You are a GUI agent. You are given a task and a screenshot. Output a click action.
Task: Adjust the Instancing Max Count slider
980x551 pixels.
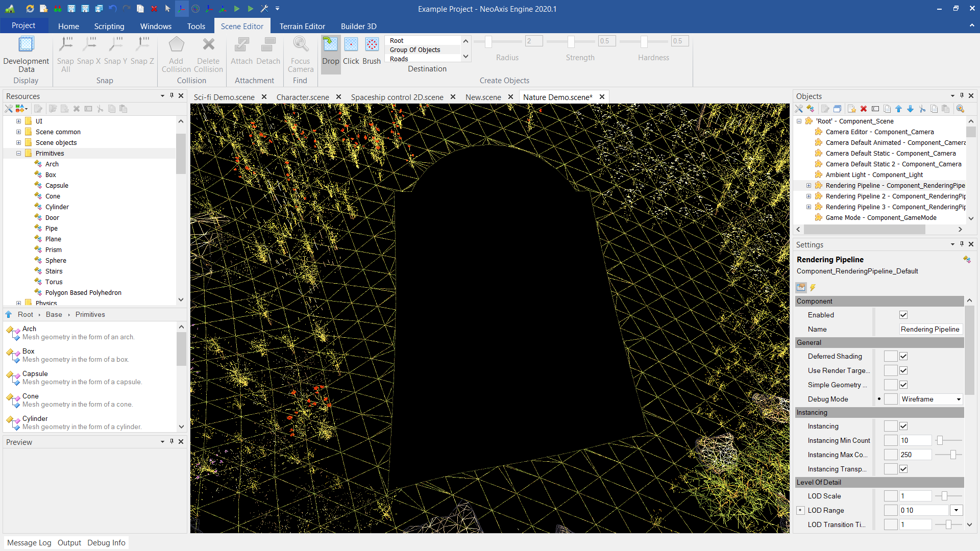point(952,455)
